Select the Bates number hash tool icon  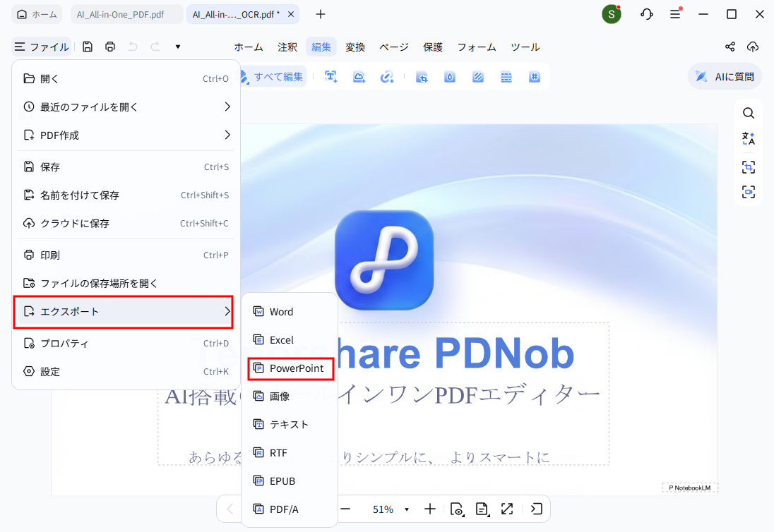click(x=534, y=77)
